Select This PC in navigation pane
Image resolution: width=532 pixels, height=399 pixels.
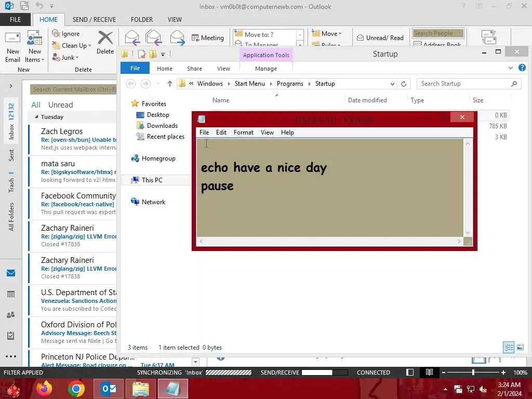tap(152, 180)
